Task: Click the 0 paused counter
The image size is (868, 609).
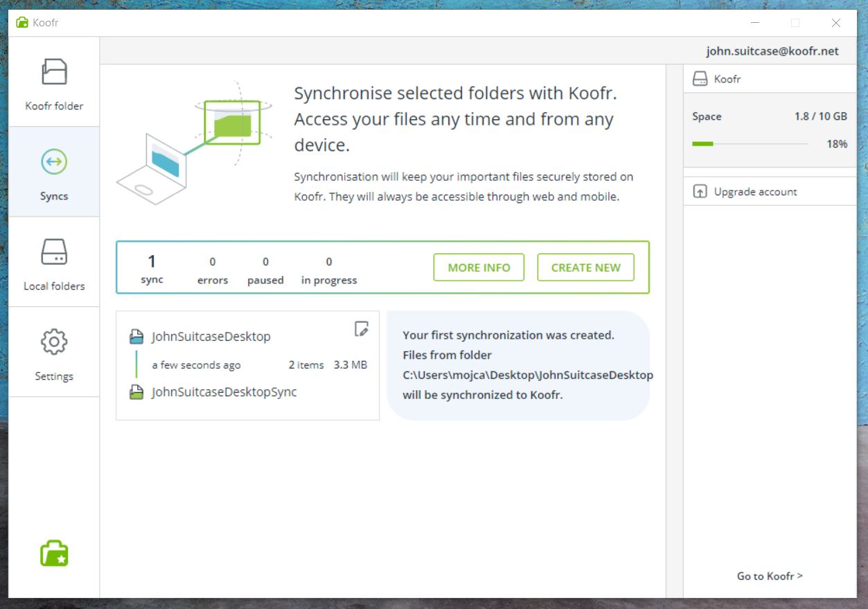Action: (265, 271)
